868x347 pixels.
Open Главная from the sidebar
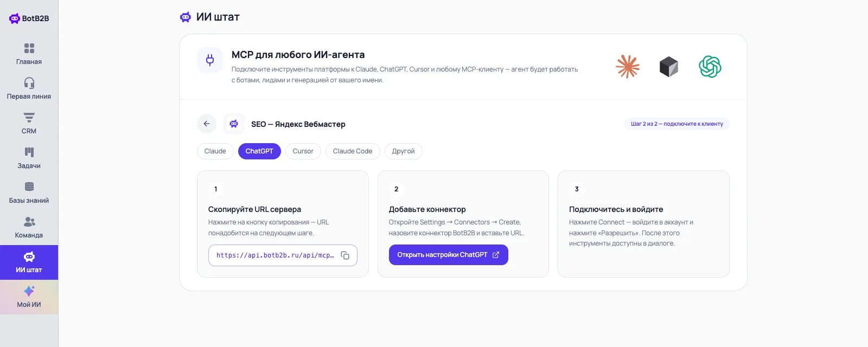tap(29, 54)
